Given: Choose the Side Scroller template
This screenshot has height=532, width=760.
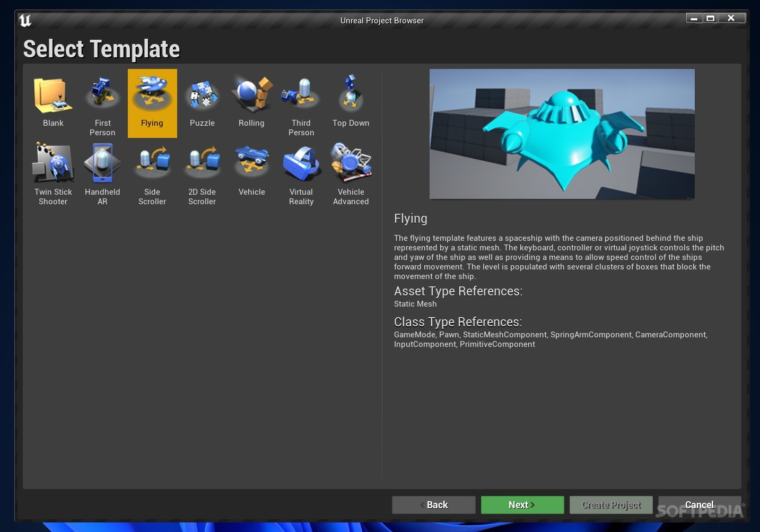Looking at the screenshot, I should tap(152, 172).
